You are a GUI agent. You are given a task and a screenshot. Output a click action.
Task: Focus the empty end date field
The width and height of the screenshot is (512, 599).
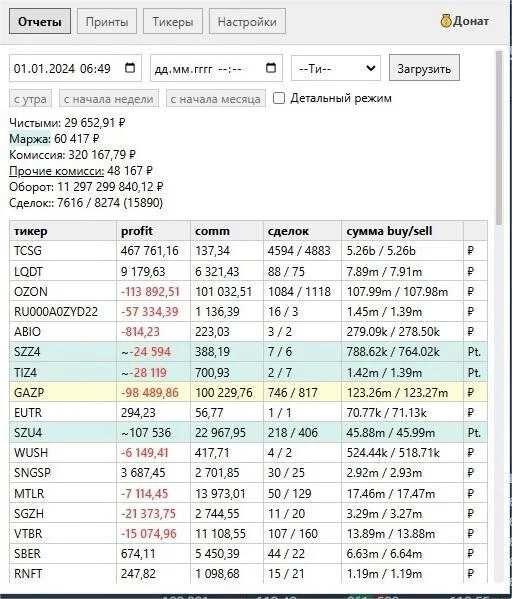coord(216,68)
